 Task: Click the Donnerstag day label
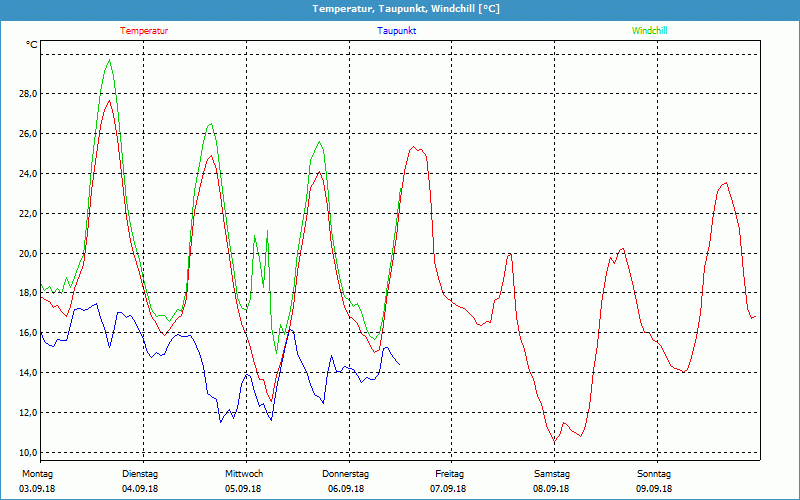tap(345, 474)
